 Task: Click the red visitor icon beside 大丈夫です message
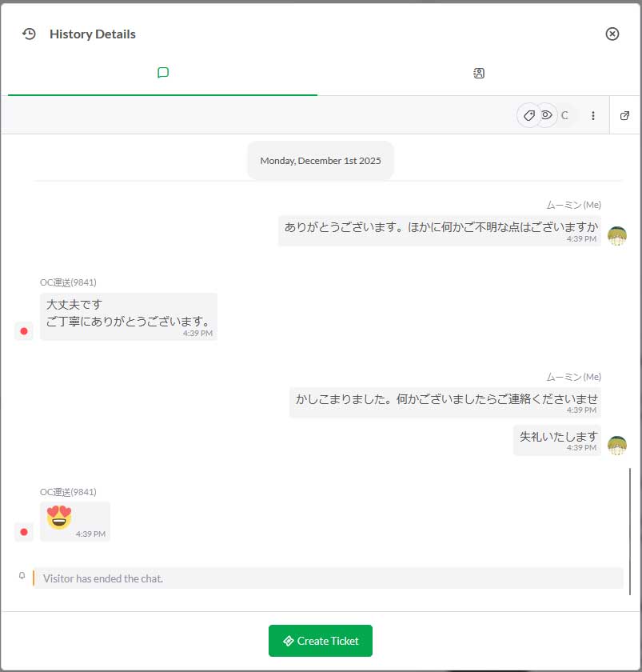[24, 330]
